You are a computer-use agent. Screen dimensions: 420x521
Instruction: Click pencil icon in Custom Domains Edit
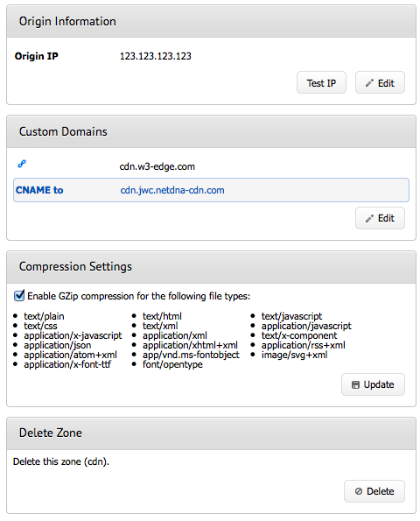pos(369,218)
